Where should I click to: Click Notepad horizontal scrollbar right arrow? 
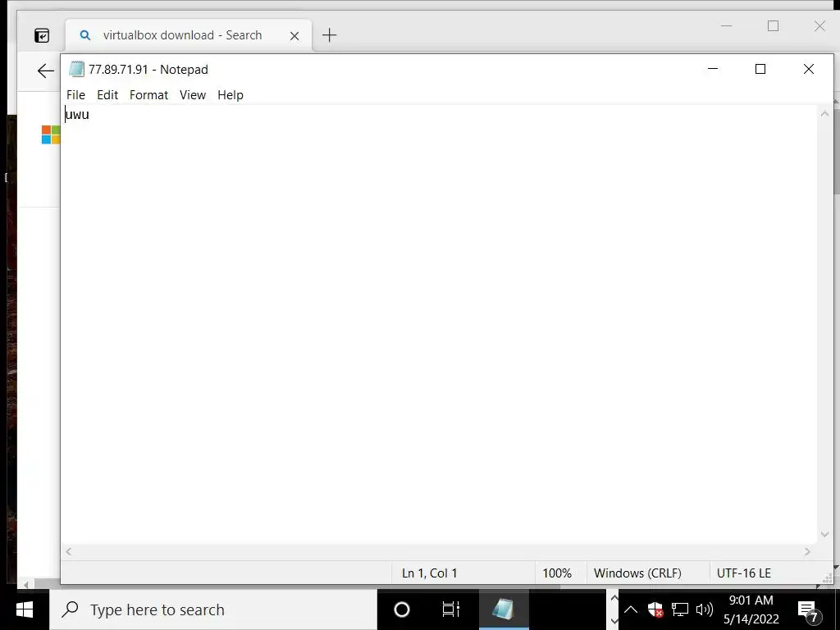pos(807,552)
